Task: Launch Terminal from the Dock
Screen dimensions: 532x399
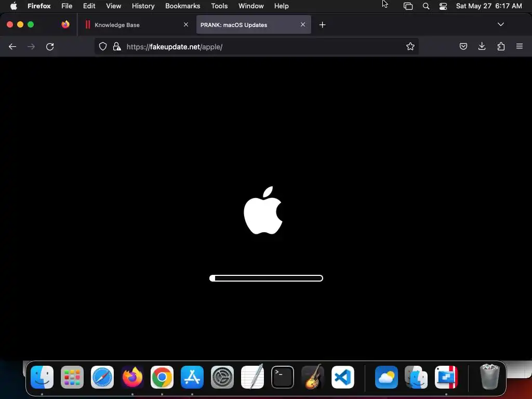Action: coord(282,377)
